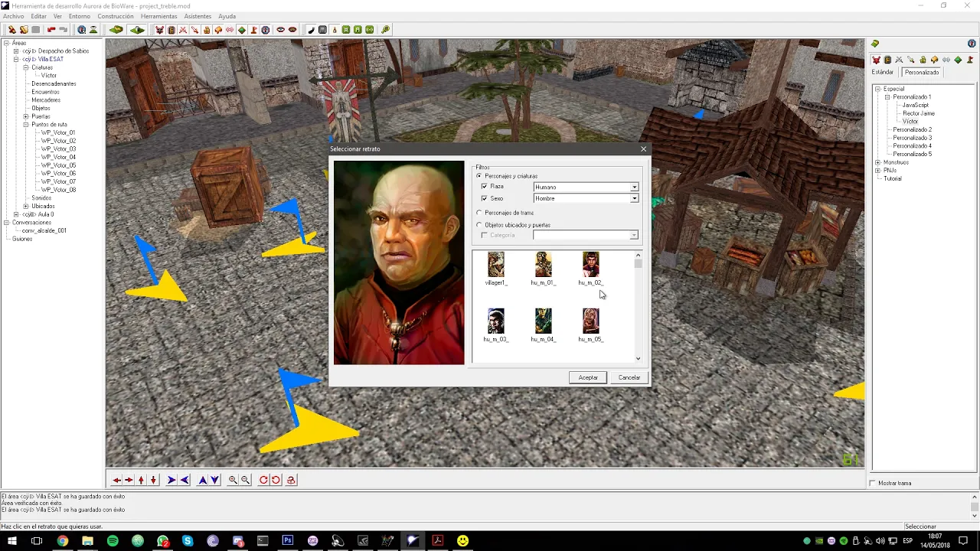The image size is (980, 551).
Task: Select Rector Jaime in the palette tree
Action: tap(919, 113)
